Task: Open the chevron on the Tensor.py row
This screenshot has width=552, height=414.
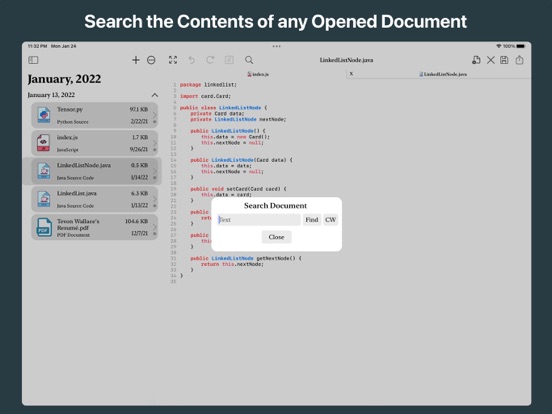Action: pos(155,115)
